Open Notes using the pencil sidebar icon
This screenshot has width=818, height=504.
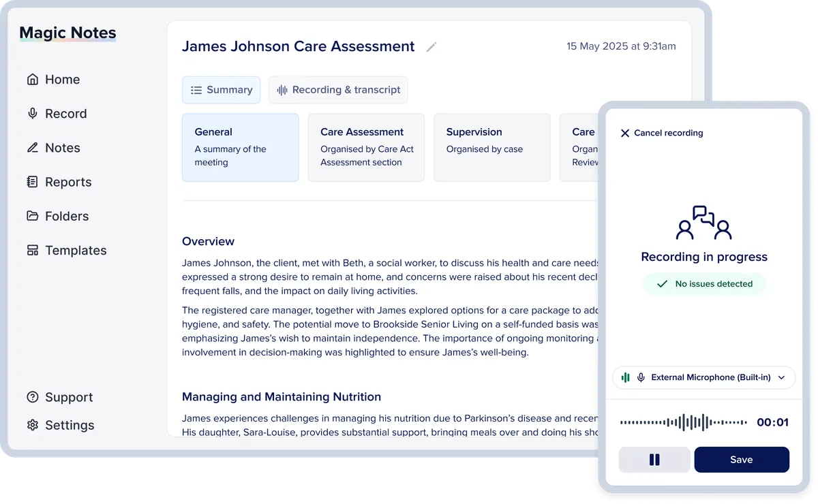(31, 147)
